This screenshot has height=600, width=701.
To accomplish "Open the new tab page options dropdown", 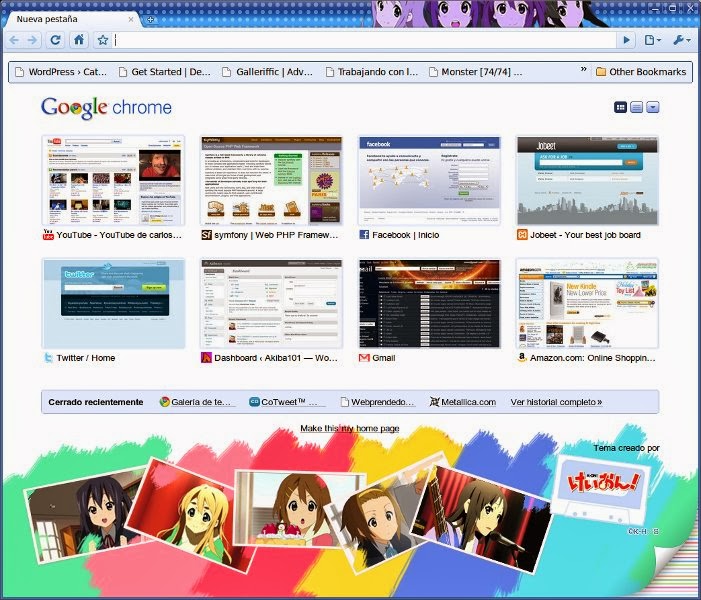I will click(653, 107).
